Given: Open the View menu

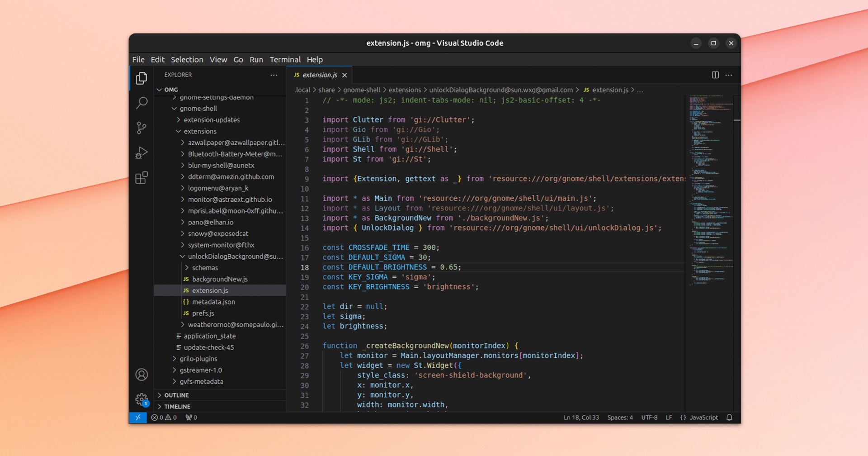Looking at the screenshot, I should pyautogui.click(x=218, y=59).
